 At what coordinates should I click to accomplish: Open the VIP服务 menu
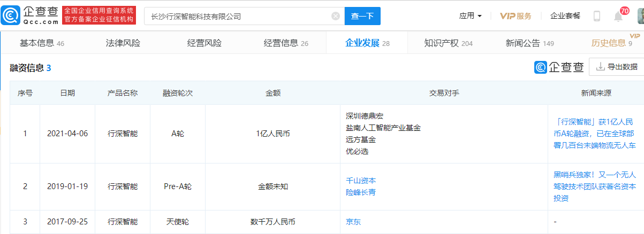pos(516,16)
